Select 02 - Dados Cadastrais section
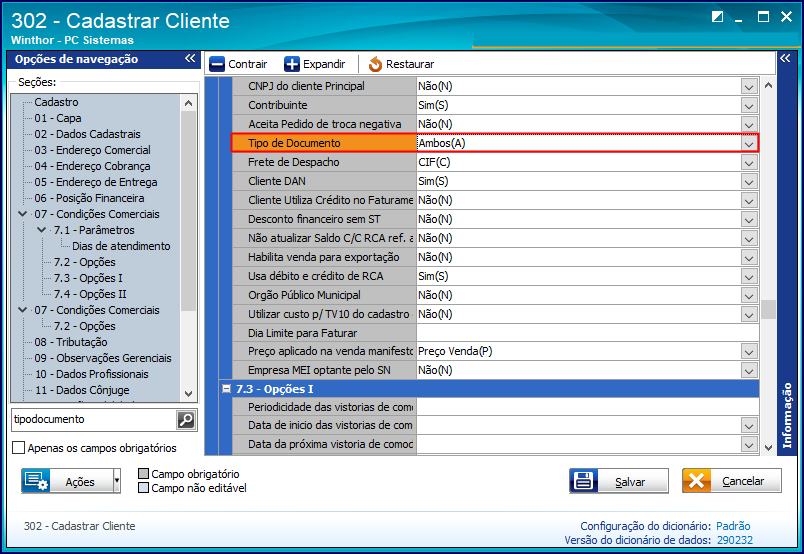Screen dimensions: 804x554 pos(87,134)
